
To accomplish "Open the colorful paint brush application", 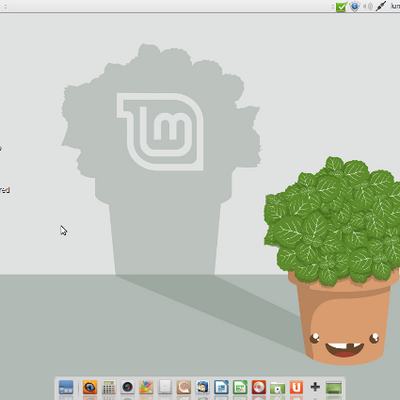I will point(146,387).
